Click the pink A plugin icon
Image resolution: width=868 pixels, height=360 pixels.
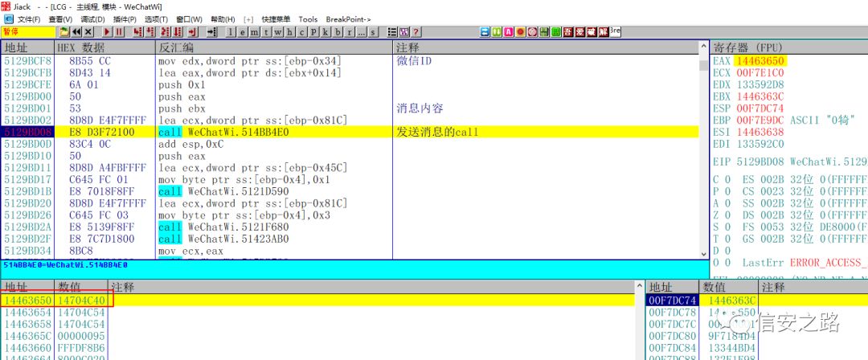[509, 31]
